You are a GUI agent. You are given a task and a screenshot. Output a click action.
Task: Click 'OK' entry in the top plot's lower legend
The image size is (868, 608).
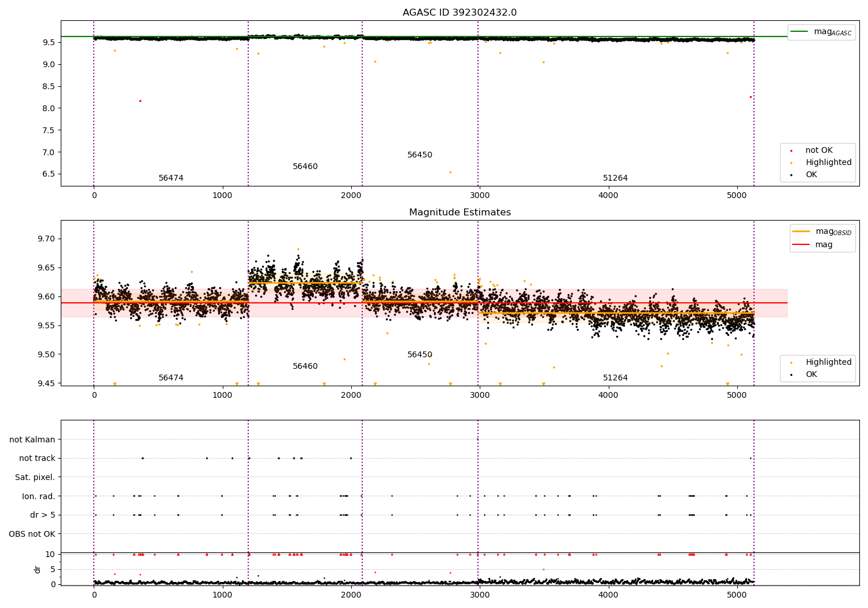[x=811, y=175]
